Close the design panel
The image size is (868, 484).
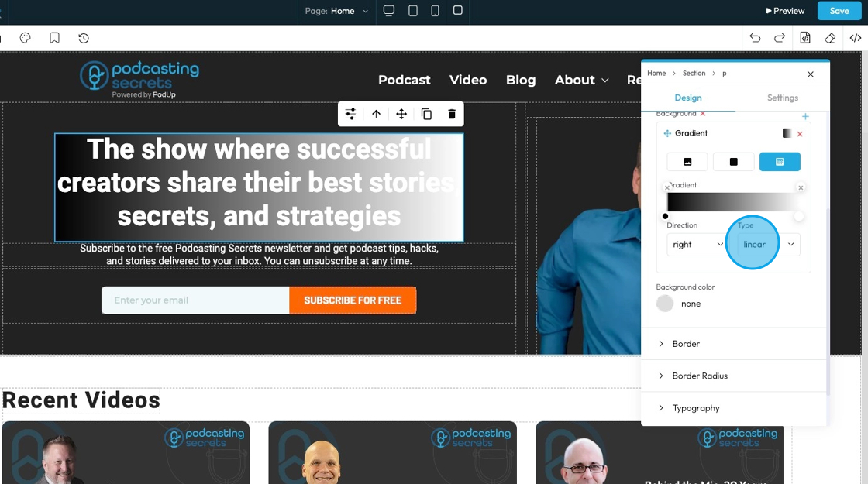tap(811, 74)
